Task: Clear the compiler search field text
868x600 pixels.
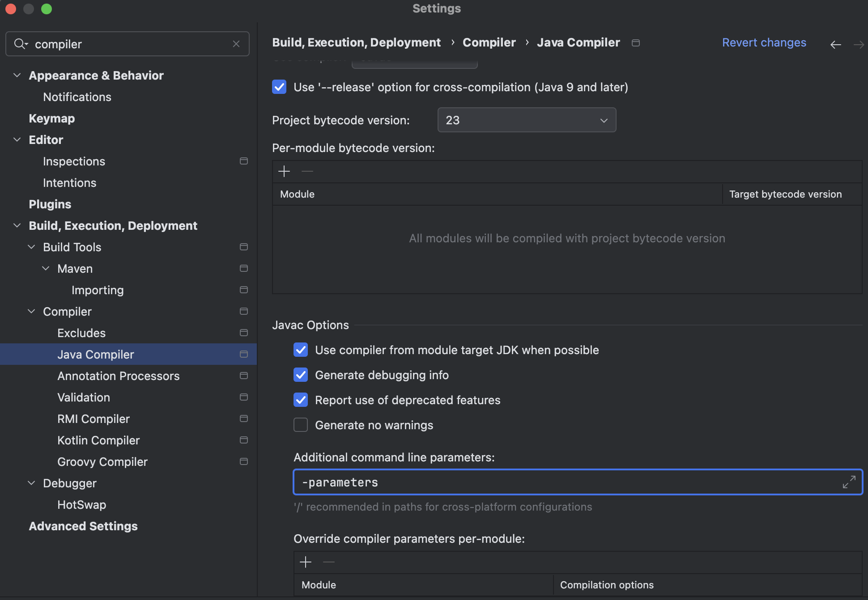Action: pos(236,44)
